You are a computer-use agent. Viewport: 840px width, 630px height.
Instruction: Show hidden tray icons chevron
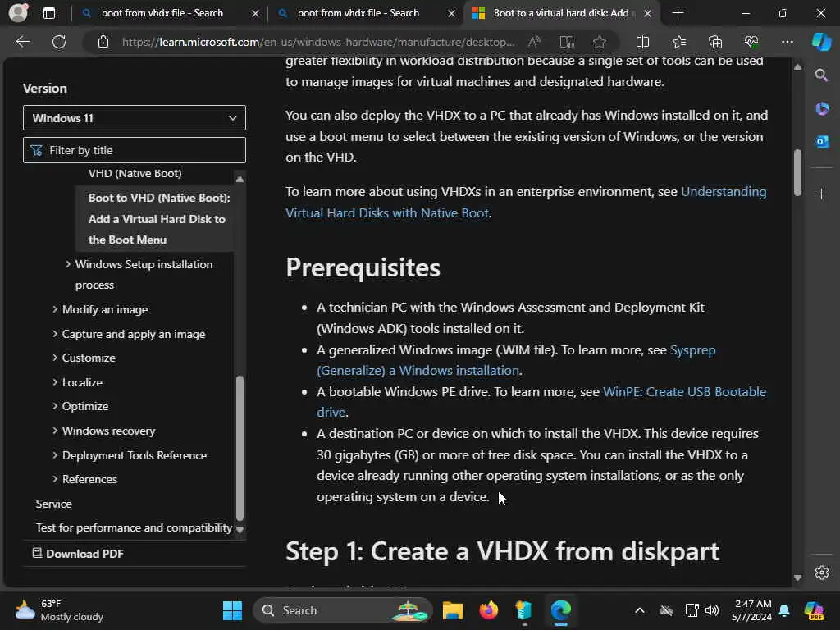[x=640, y=610]
